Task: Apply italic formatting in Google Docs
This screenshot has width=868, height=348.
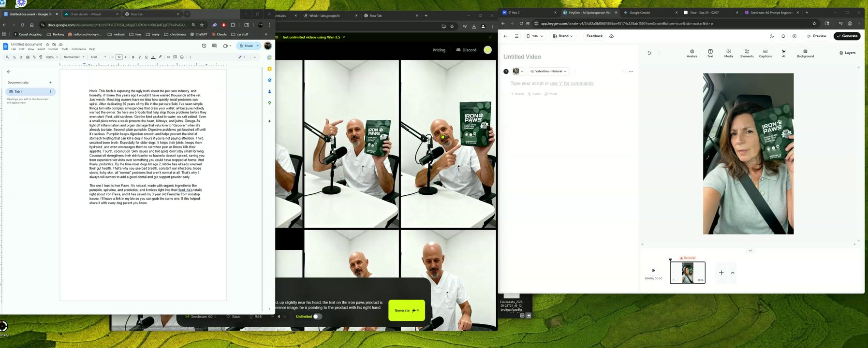Action: (x=140, y=57)
